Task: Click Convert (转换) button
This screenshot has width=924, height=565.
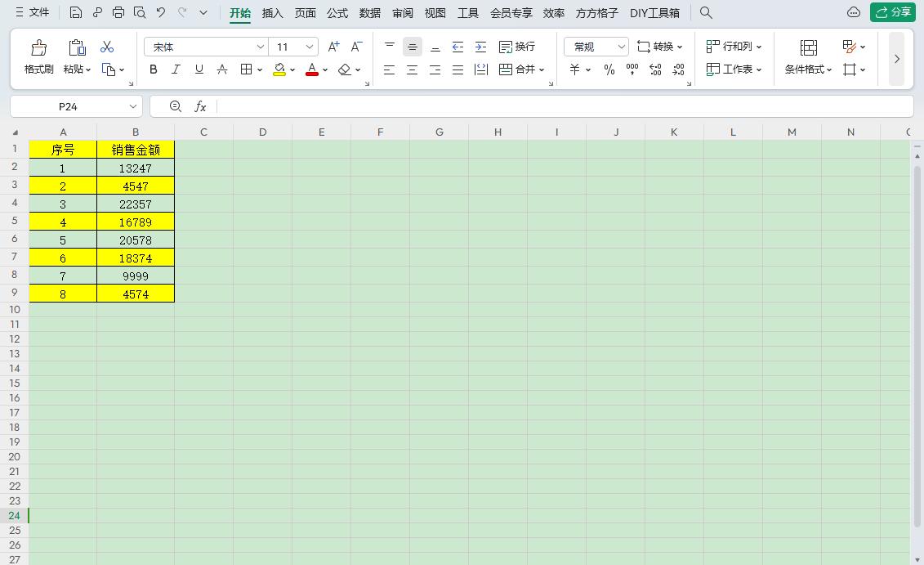Action: pos(659,47)
